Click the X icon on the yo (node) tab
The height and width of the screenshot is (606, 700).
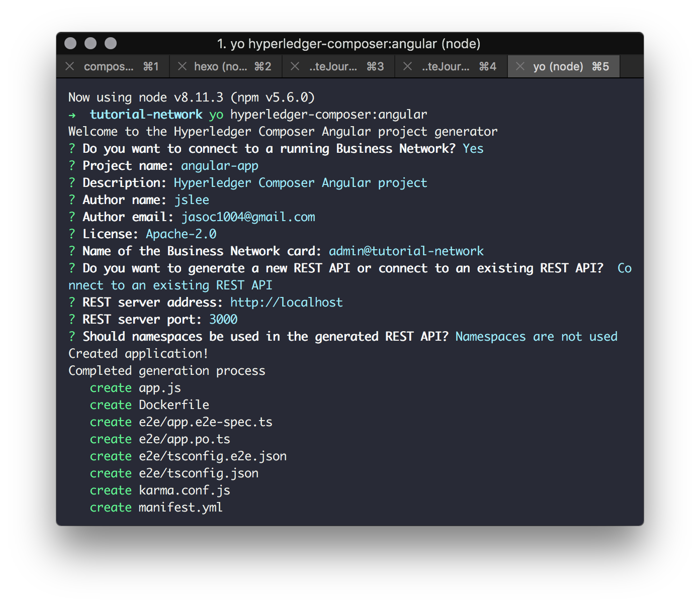tap(520, 66)
